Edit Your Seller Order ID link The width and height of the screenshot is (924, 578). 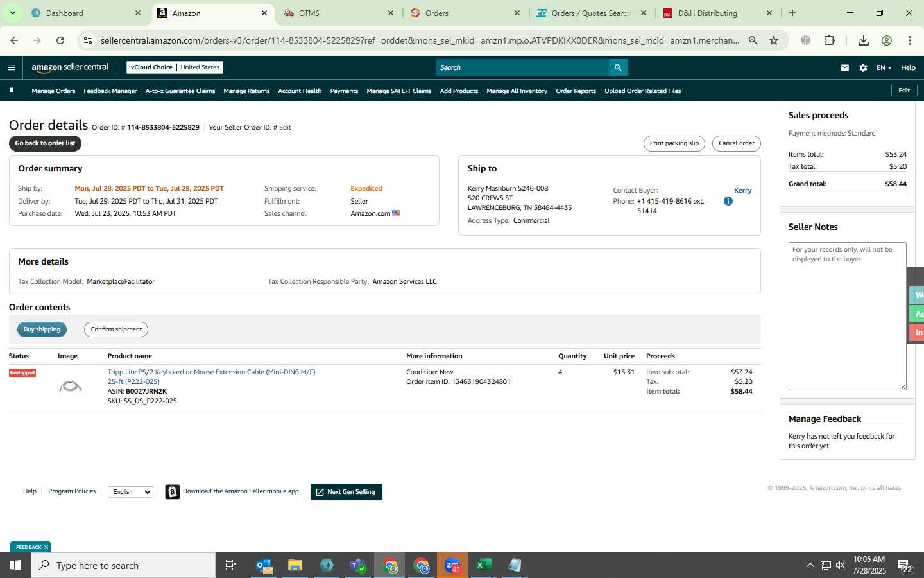(x=285, y=128)
